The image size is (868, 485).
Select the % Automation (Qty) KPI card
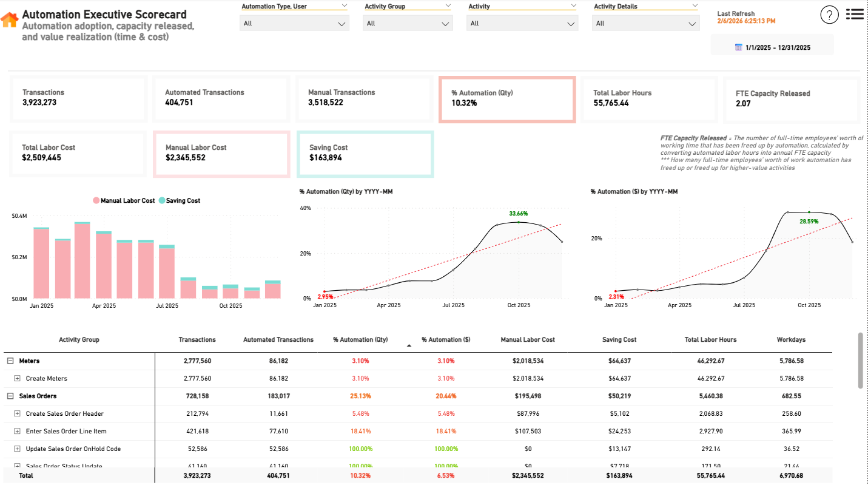[506, 100]
